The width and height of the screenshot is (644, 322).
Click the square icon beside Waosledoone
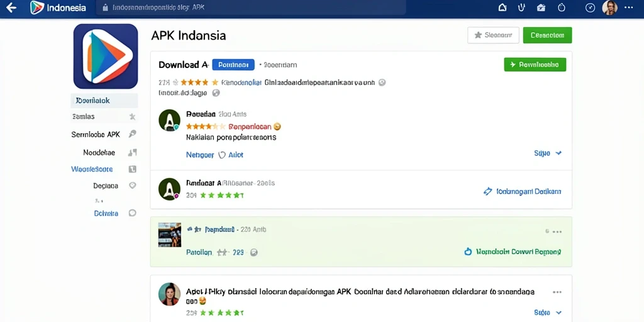pyautogui.click(x=132, y=169)
